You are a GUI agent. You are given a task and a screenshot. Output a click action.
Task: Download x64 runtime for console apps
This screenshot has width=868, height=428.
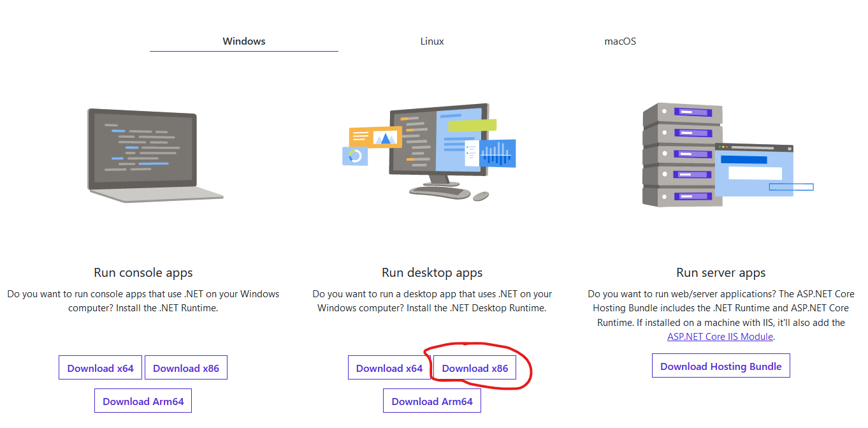click(x=101, y=368)
